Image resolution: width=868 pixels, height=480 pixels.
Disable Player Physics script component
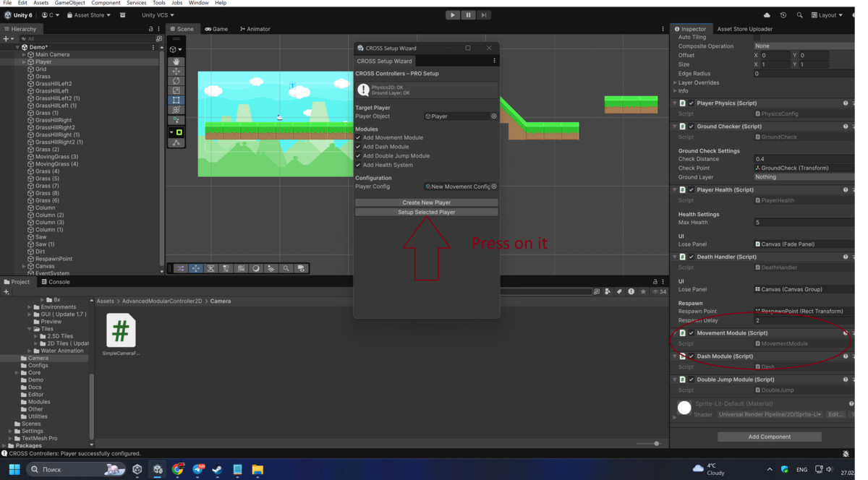[x=692, y=103]
